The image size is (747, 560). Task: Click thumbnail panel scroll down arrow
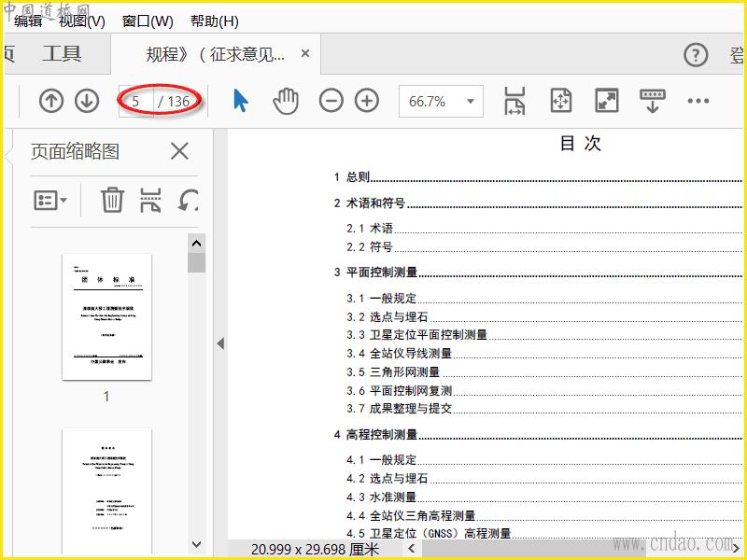196,544
